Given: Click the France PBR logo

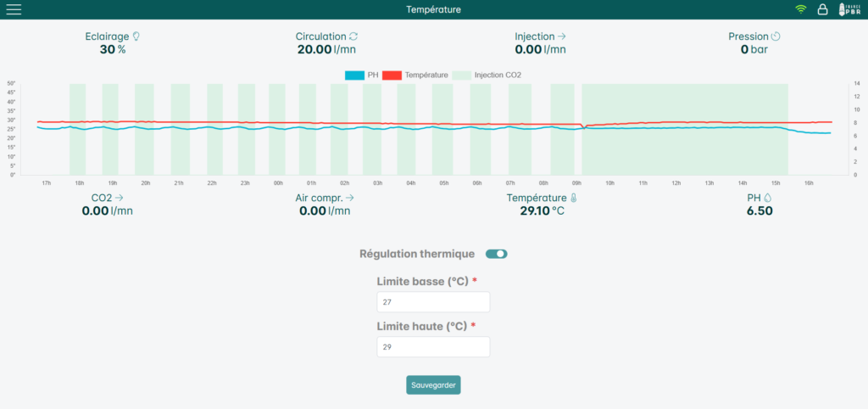Looking at the screenshot, I should click(x=849, y=9).
